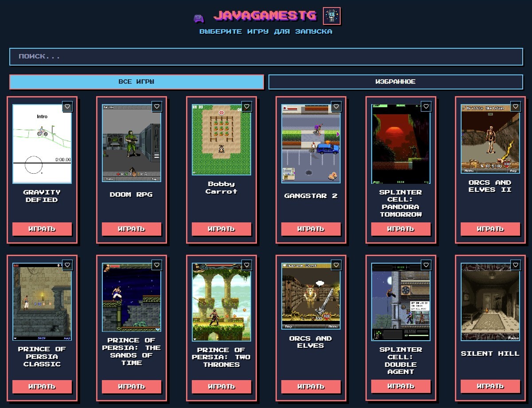Image resolution: width=532 pixels, height=408 pixels.
Task: Select the Все игры tab
Action: point(136,82)
